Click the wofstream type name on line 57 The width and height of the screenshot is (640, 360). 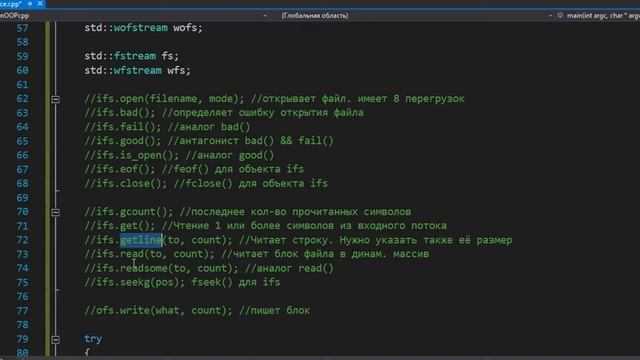click(x=141, y=28)
